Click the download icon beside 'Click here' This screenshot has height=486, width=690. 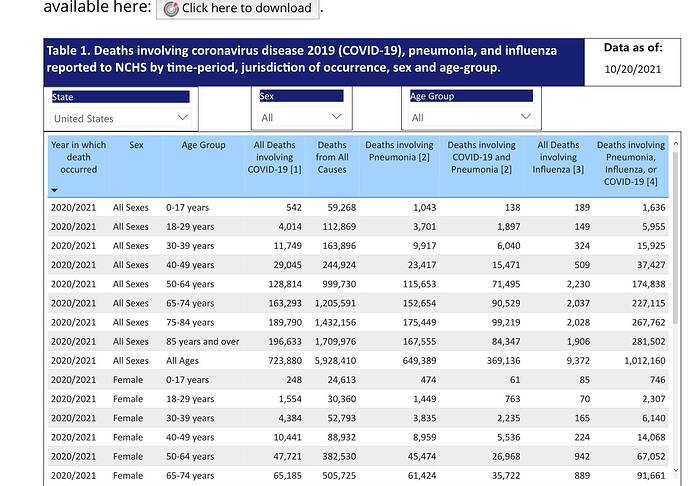171,9
